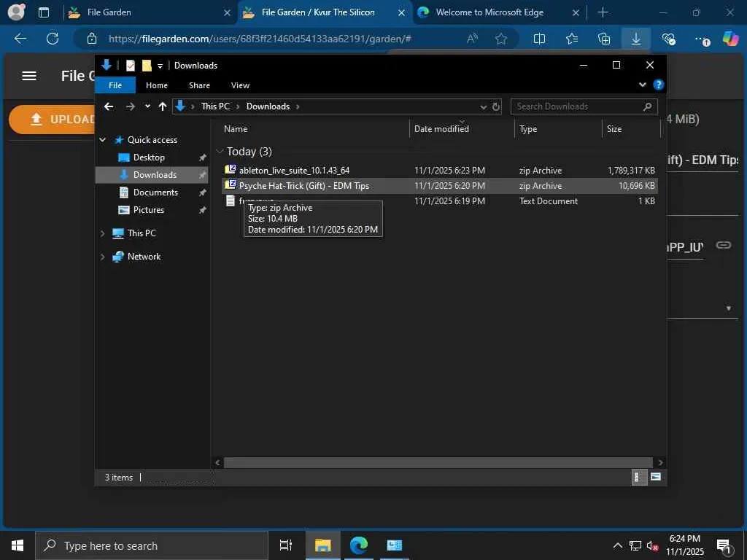Viewport: 747px width, 560px height.
Task: Open the View ribbon tab
Action: click(240, 85)
